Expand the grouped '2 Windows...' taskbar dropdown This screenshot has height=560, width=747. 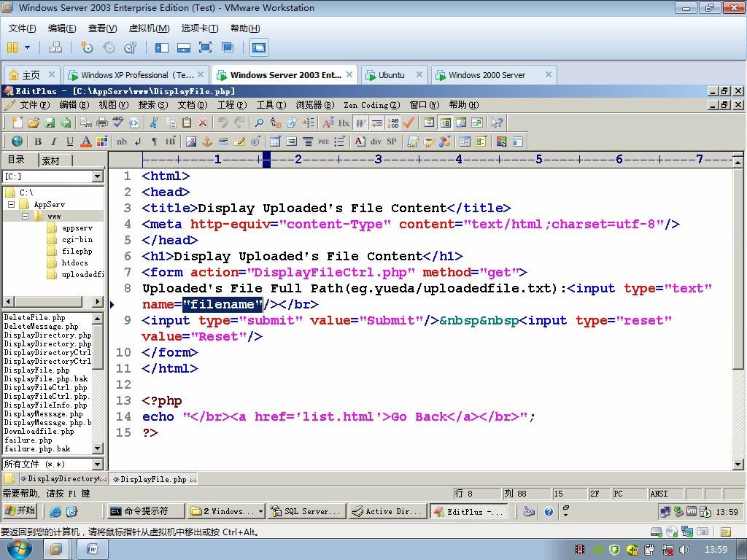tap(260, 511)
